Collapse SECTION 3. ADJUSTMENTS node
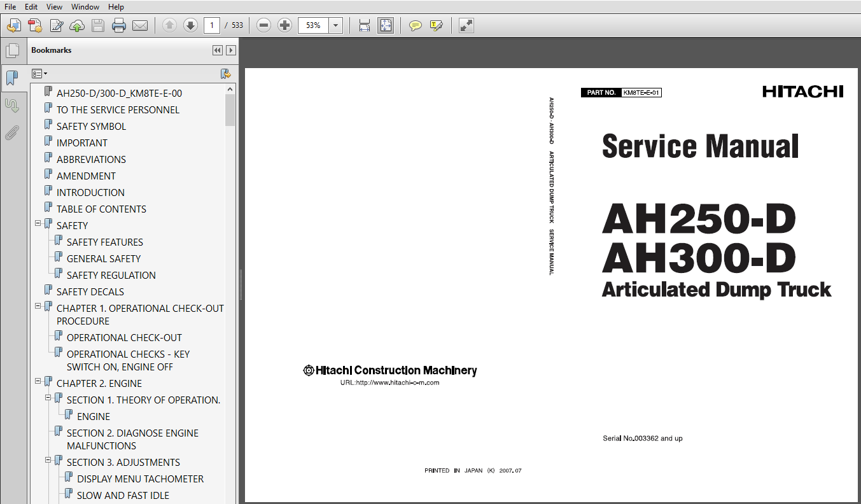The height and width of the screenshot is (504, 861). coord(48,460)
